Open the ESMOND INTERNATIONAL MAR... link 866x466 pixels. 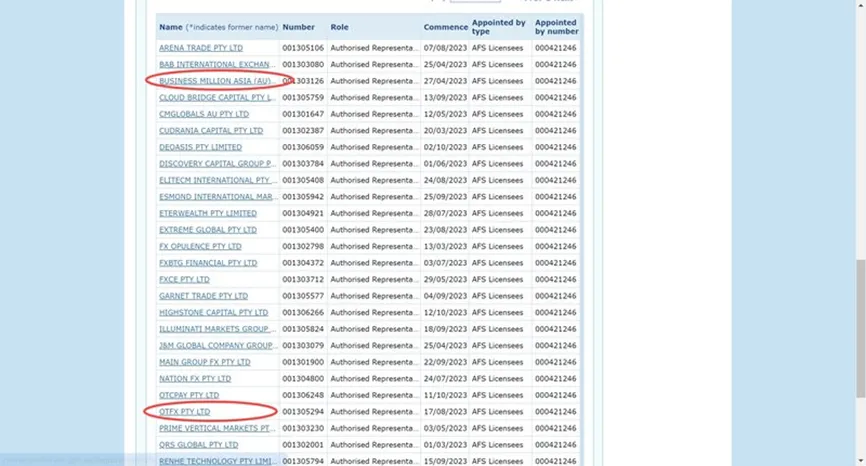click(x=217, y=197)
